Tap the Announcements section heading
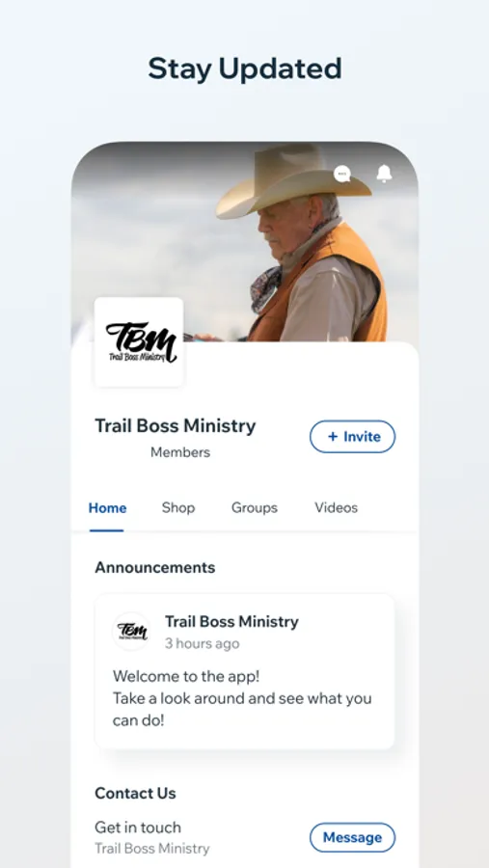Screen dimensions: 489x868 155,567
